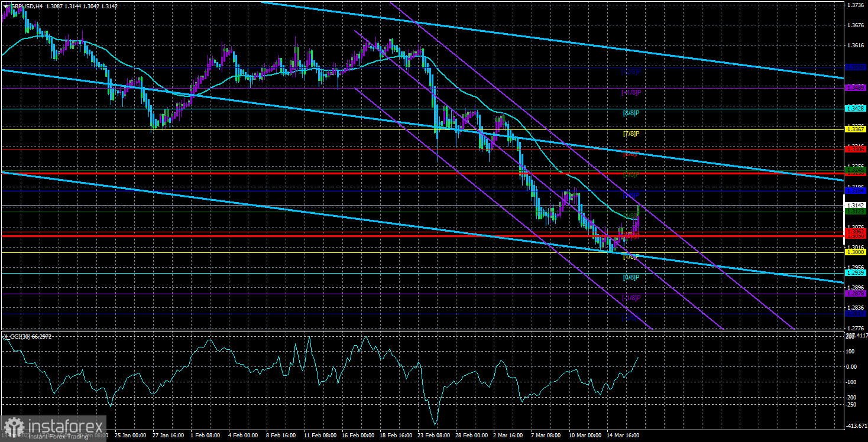Image resolution: width=868 pixels, height=442 pixels.
Task: Click the 18 Feb 16:00 time label
Action: [396, 435]
